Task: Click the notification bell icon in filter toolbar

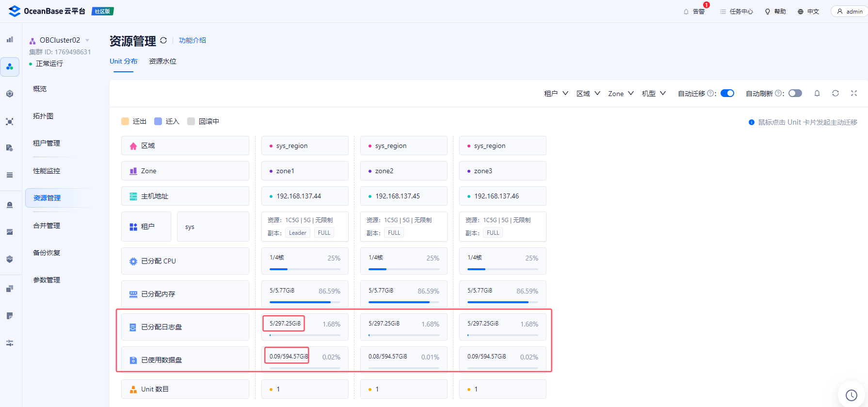Action: click(817, 93)
